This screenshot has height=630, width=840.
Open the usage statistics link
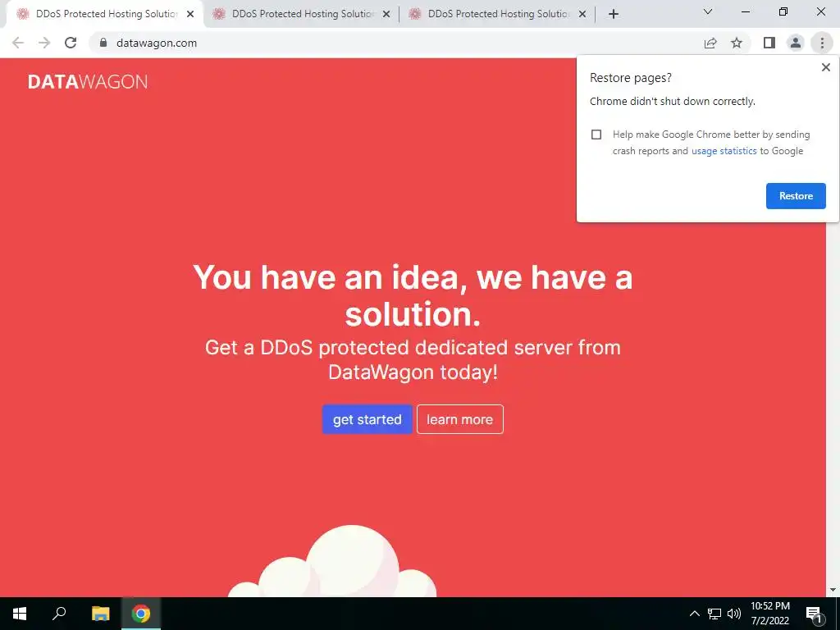[x=724, y=151]
